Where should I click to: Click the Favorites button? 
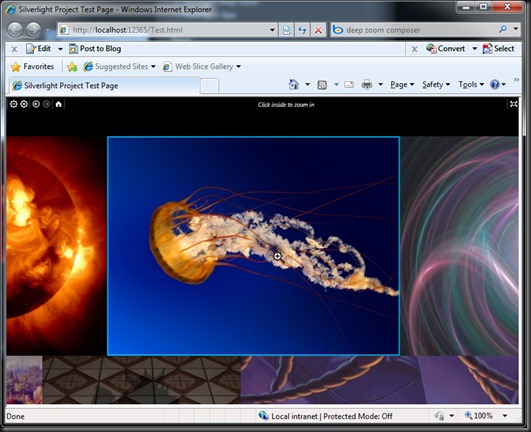(x=32, y=66)
